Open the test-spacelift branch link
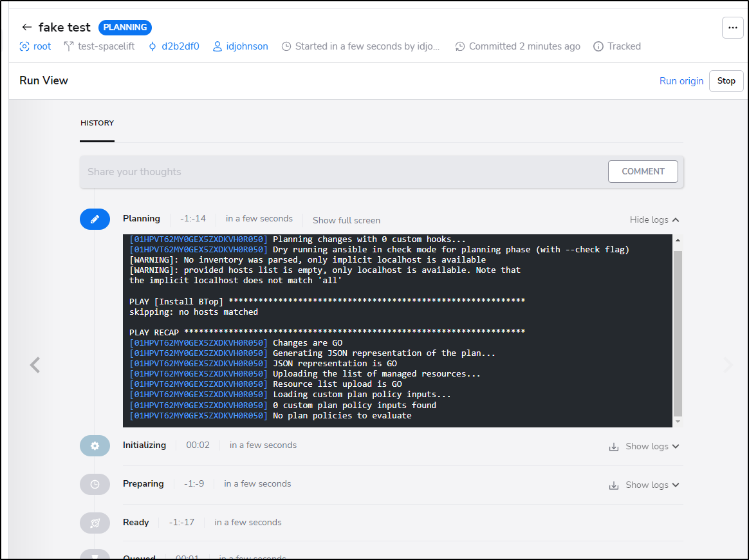749x560 pixels. click(106, 46)
